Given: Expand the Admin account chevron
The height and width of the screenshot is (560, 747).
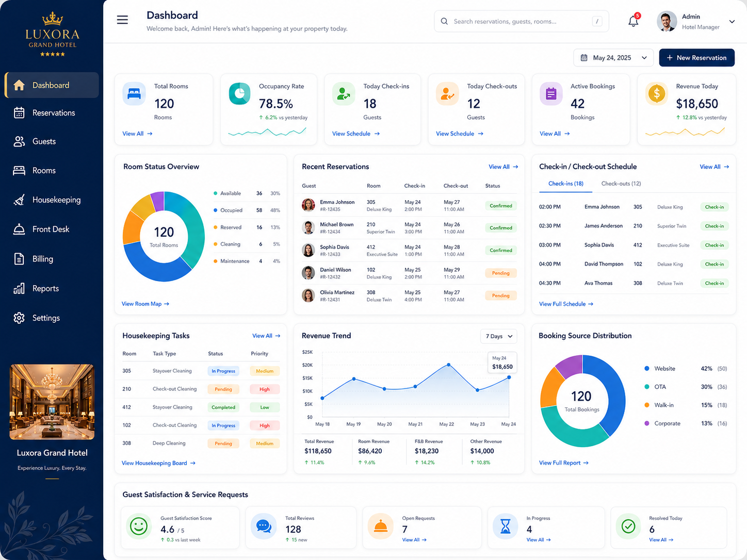Looking at the screenshot, I should click(732, 22).
